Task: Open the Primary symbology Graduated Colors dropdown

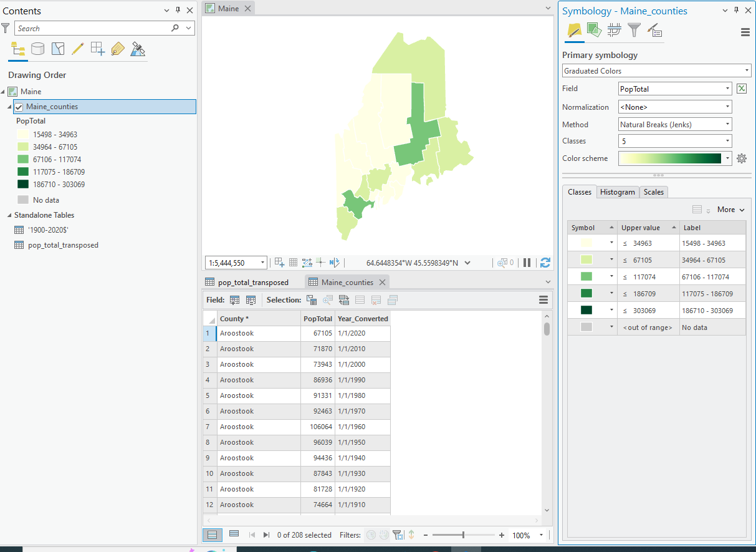Action: tap(656, 71)
